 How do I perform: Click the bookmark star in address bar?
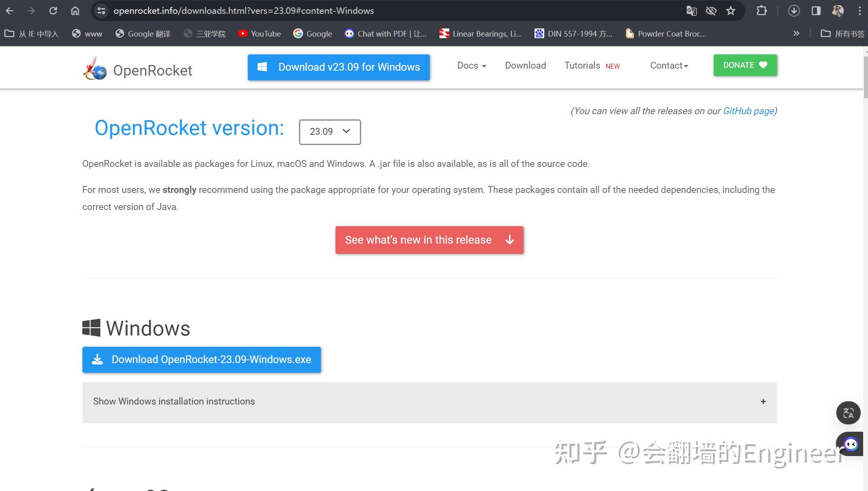(731, 11)
